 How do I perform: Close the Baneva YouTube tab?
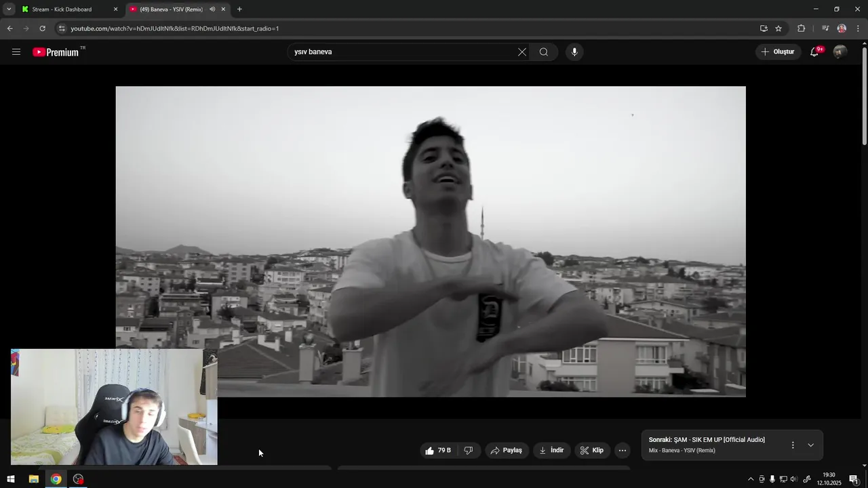(x=223, y=9)
